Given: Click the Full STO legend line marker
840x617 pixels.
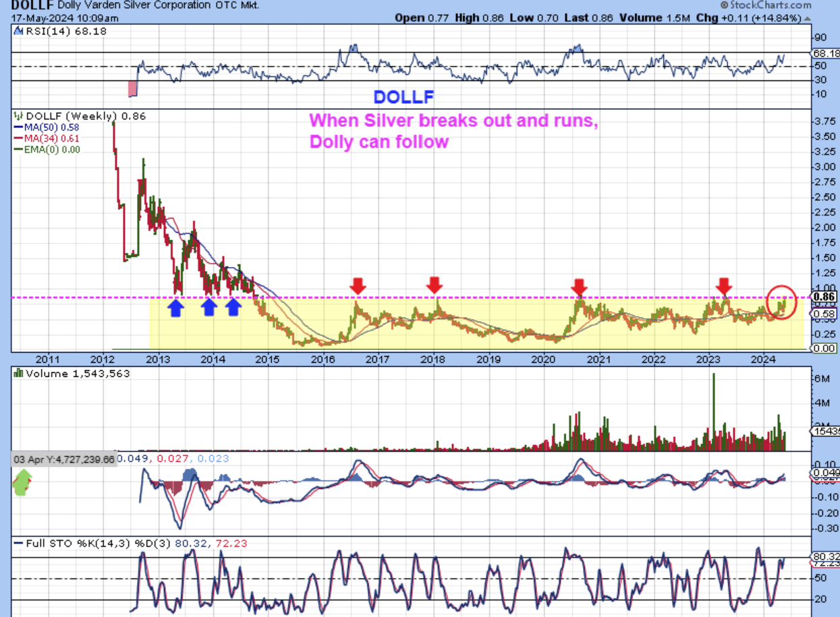Looking at the screenshot, I should [18, 543].
